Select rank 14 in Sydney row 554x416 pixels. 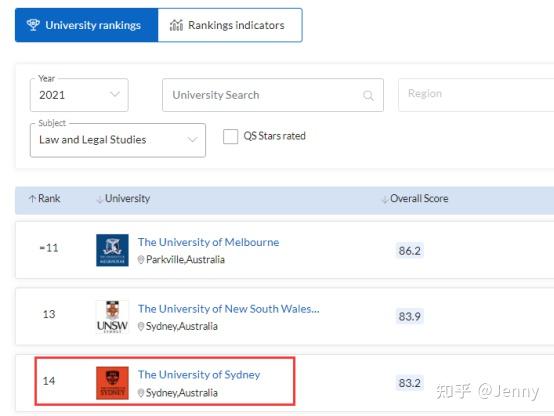pyautogui.click(x=49, y=381)
